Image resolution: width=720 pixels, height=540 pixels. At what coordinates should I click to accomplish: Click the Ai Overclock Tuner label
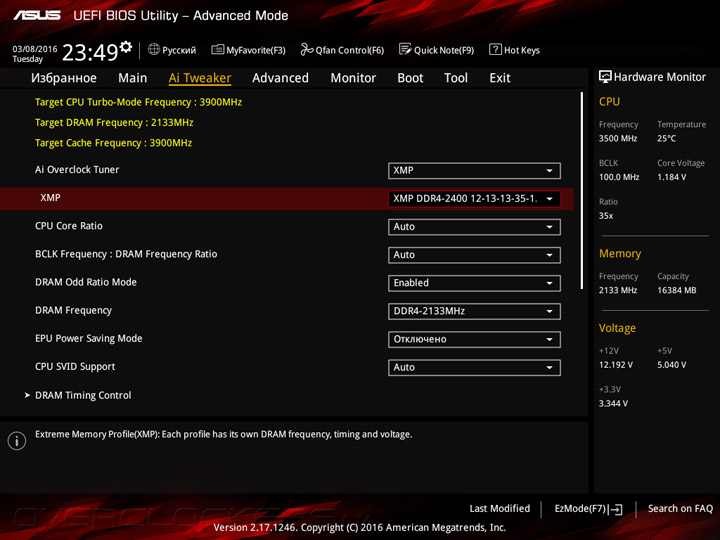coord(77,169)
